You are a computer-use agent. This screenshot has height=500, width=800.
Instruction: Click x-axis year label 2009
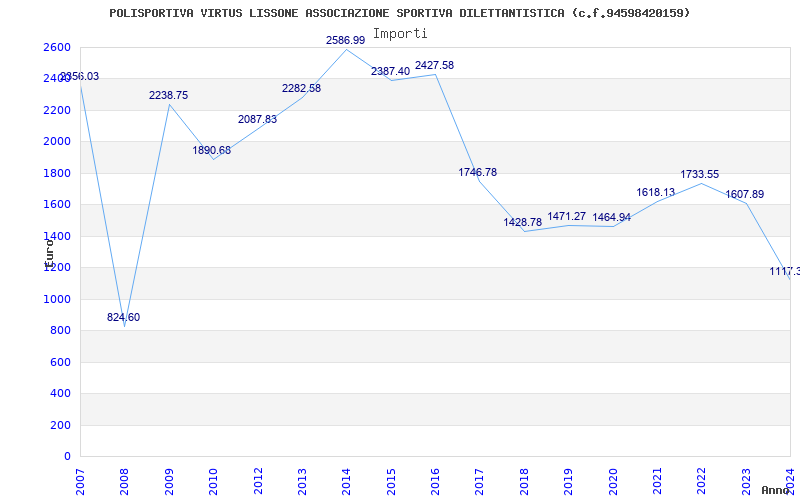[x=169, y=481]
